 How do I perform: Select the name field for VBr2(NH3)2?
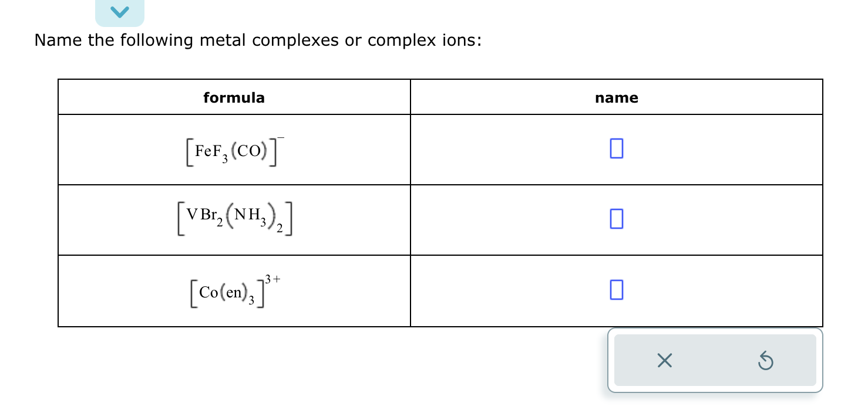pyautogui.click(x=615, y=219)
